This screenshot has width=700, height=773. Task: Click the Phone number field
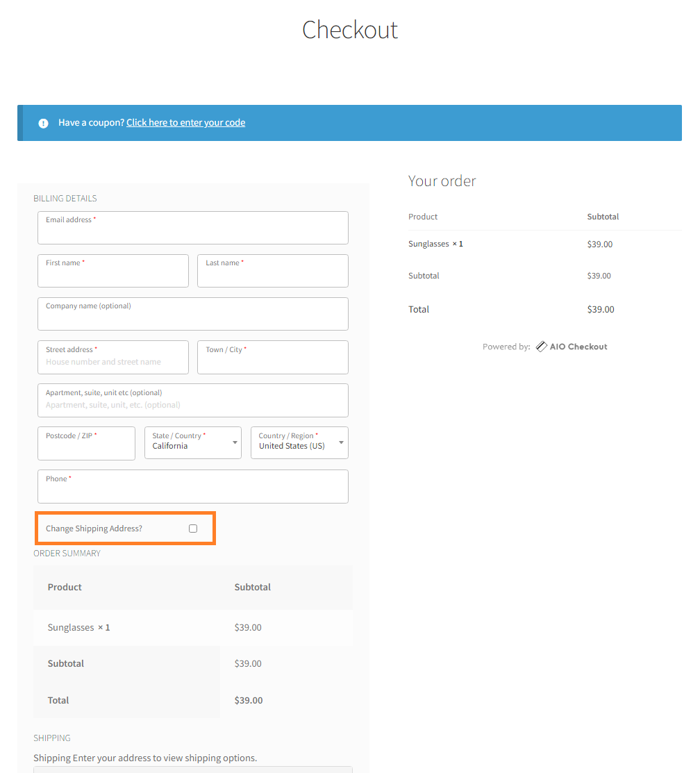point(193,487)
